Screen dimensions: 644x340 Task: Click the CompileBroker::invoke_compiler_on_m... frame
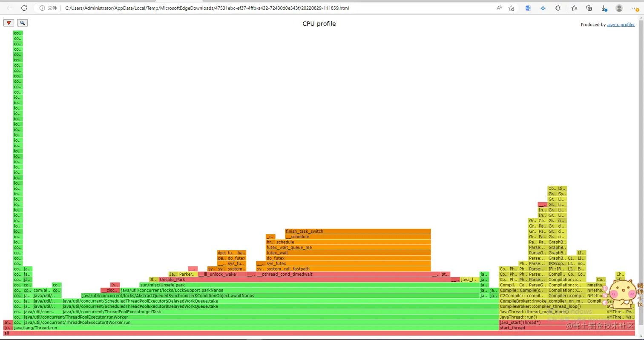(x=543, y=301)
